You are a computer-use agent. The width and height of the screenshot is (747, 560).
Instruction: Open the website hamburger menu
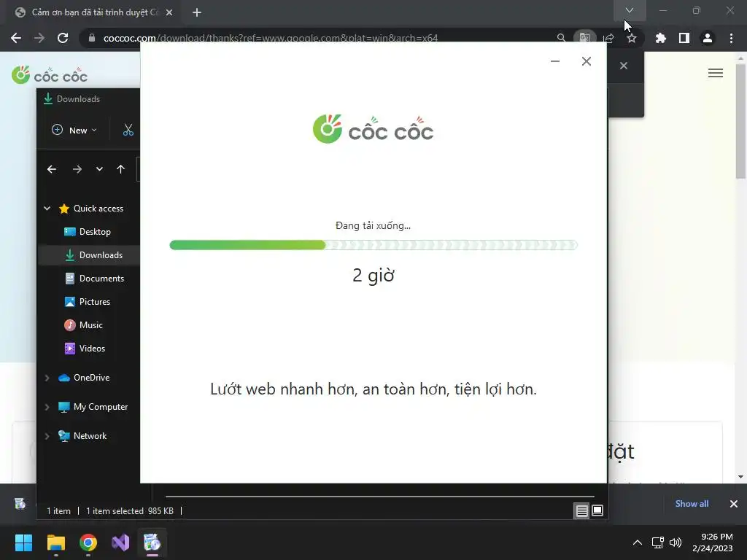coord(716,73)
